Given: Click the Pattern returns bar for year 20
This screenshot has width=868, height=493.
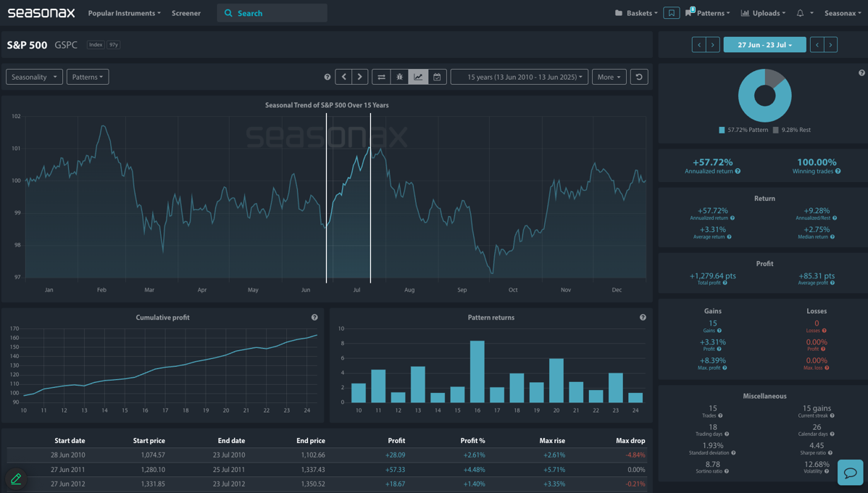Looking at the screenshot, I should [x=556, y=381].
